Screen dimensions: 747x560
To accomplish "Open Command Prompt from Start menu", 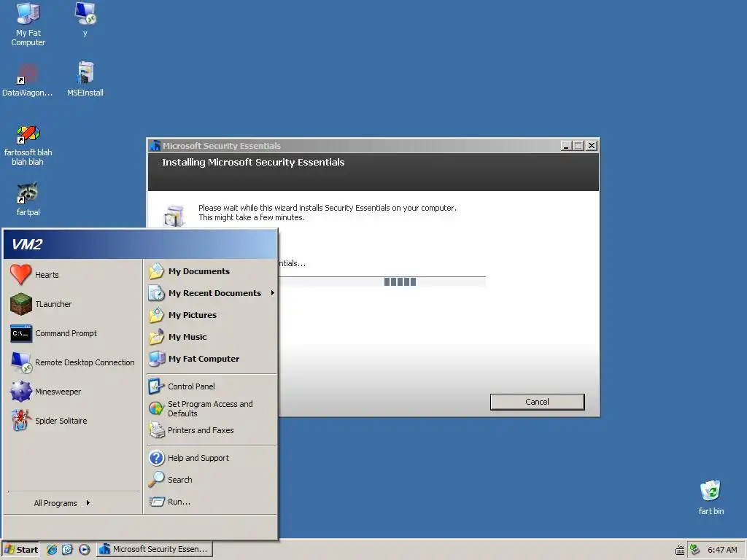I will point(74,333).
